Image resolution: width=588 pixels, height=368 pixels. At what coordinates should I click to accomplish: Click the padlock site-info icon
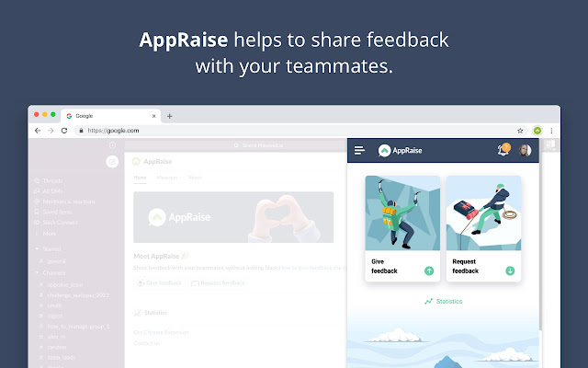[x=81, y=131]
